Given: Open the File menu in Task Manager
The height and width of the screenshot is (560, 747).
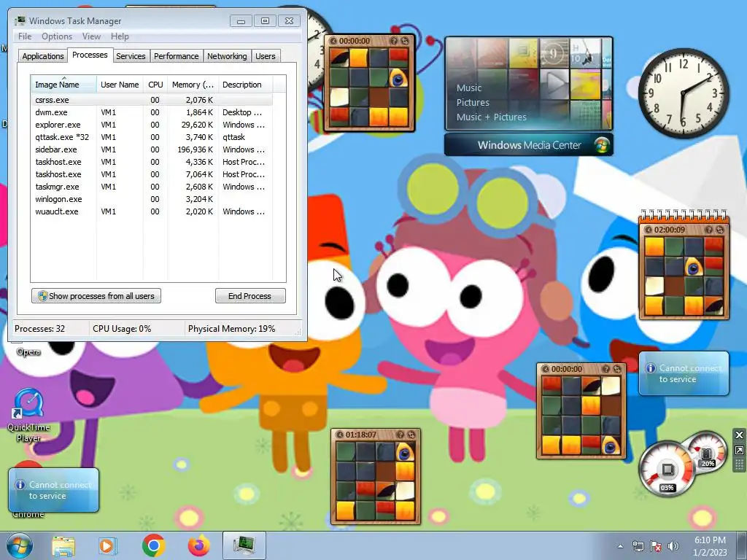Looking at the screenshot, I should coord(25,36).
